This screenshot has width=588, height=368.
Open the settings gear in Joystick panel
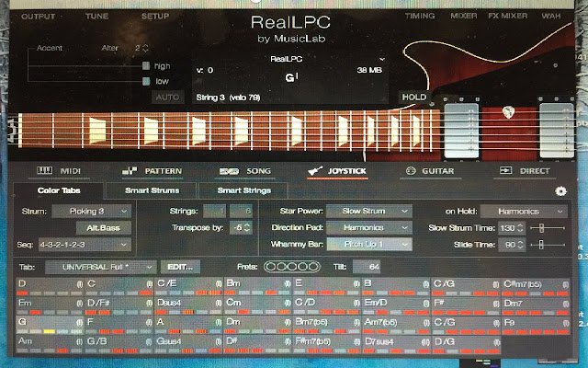tap(560, 191)
